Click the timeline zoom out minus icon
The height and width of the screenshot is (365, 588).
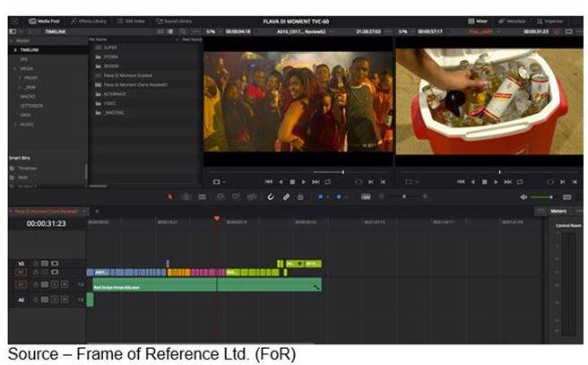coord(382,196)
